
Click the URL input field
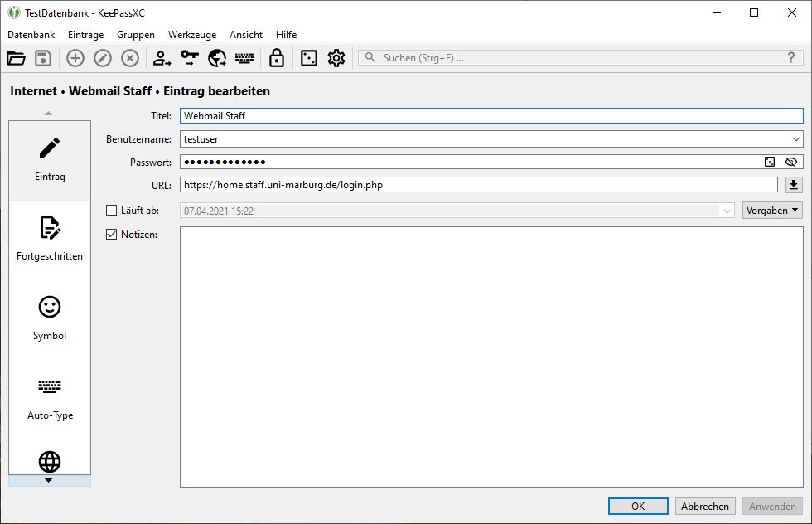point(479,185)
